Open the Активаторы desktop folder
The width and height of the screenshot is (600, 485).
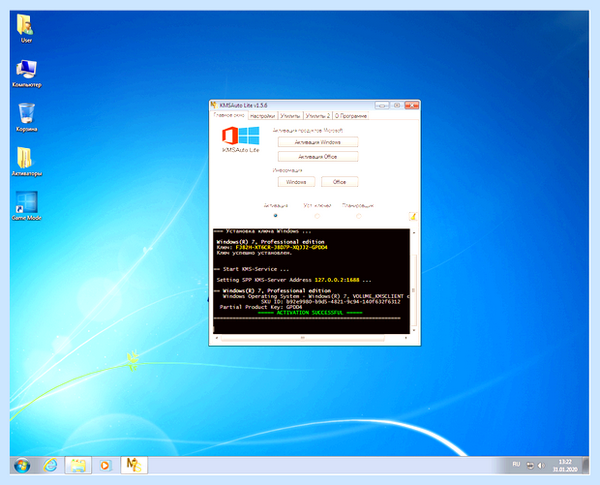pyautogui.click(x=26, y=162)
